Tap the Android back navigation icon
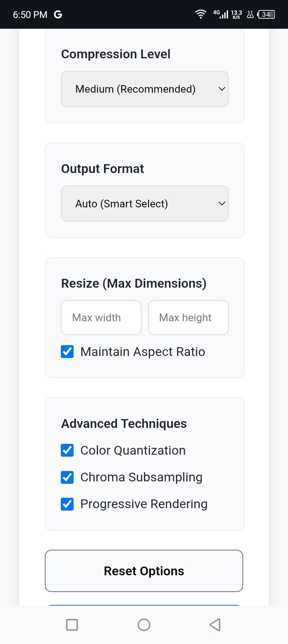Screen dimensions: 288x644 click(x=215, y=624)
